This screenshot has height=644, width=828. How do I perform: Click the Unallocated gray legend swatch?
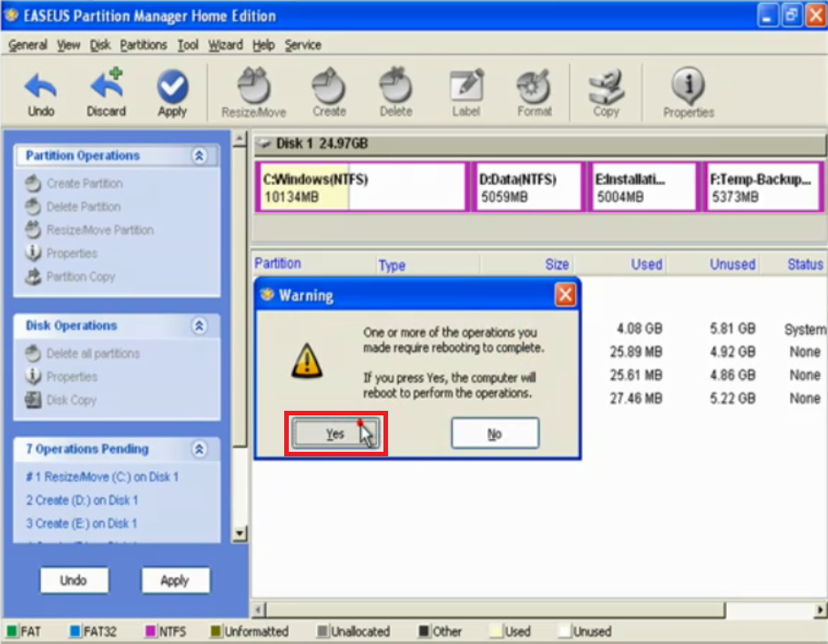pyautogui.click(x=322, y=631)
